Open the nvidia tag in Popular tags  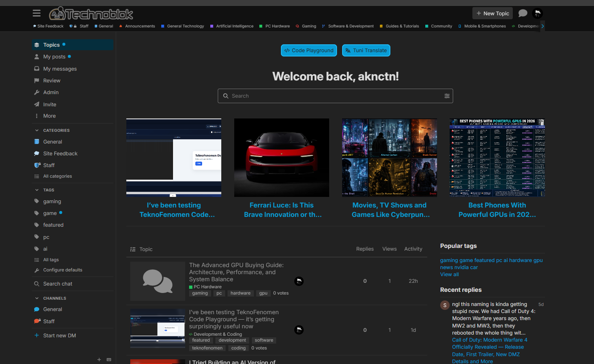click(x=461, y=268)
